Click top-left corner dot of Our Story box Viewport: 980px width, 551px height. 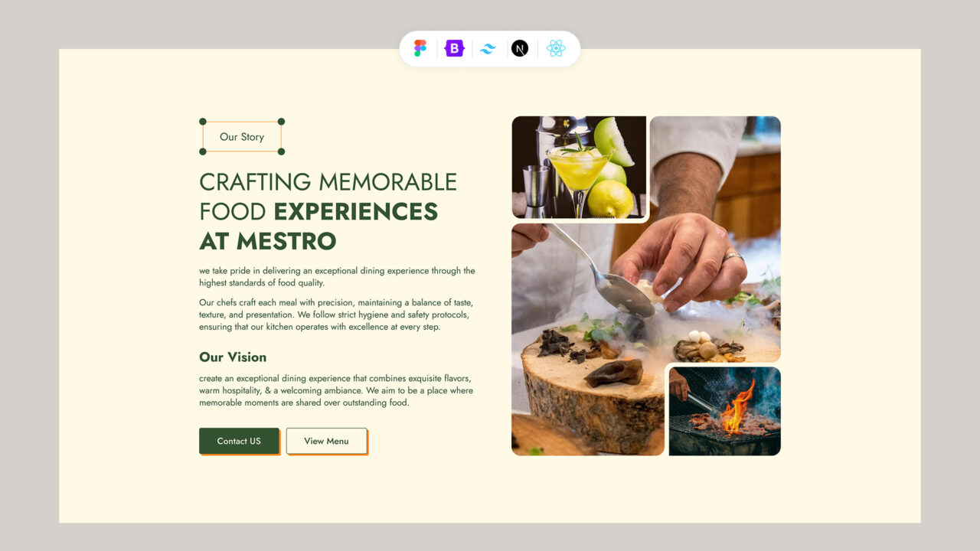(203, 122)
